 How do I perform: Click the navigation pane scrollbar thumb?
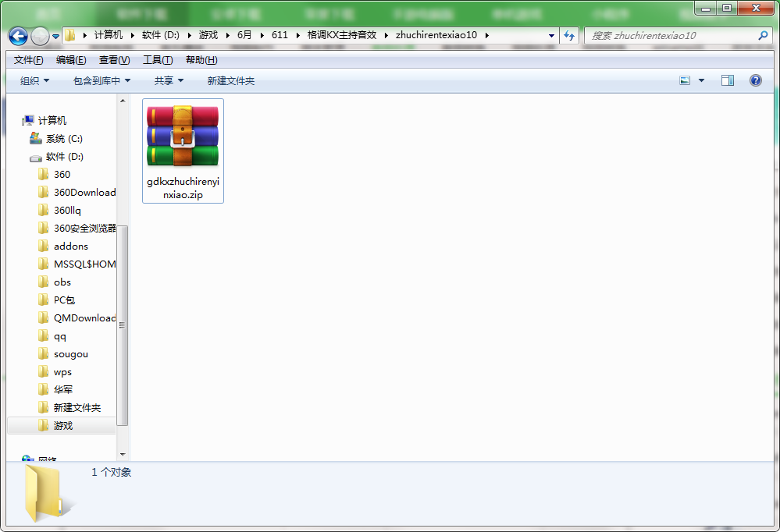[123, 325]
